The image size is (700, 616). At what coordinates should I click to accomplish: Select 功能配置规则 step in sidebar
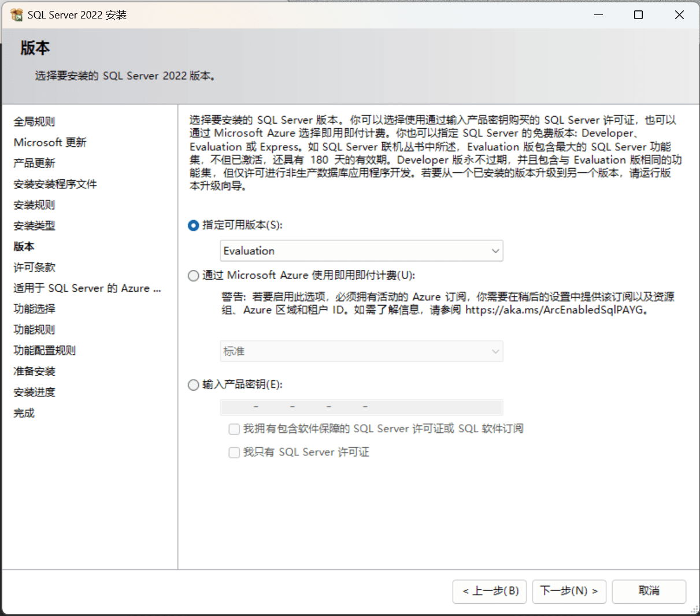(45, 351)
